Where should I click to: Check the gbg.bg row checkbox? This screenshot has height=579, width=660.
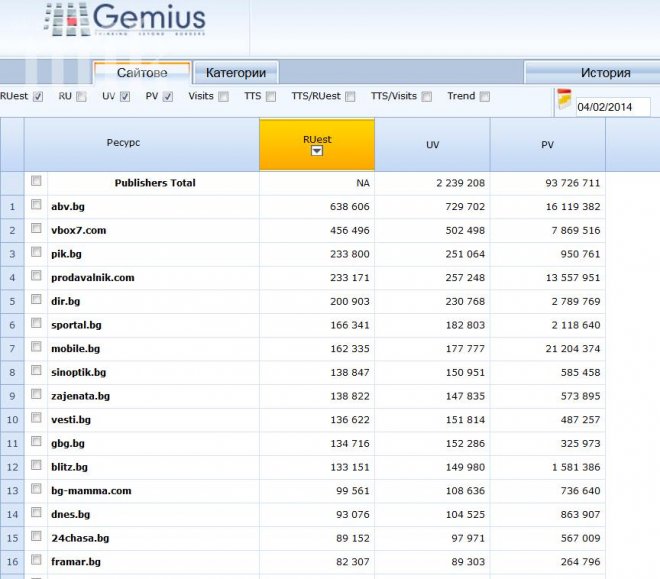point(36,441)
